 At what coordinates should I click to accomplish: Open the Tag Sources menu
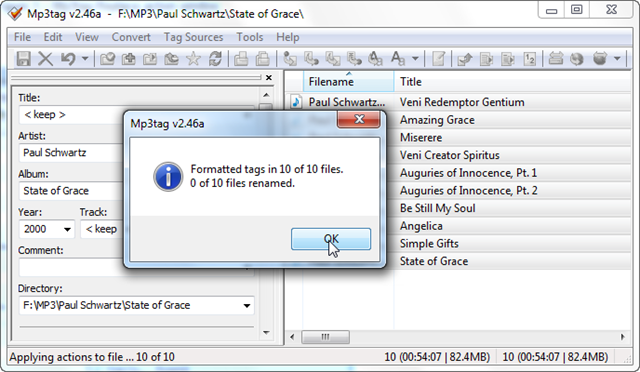tap(193, 37)
